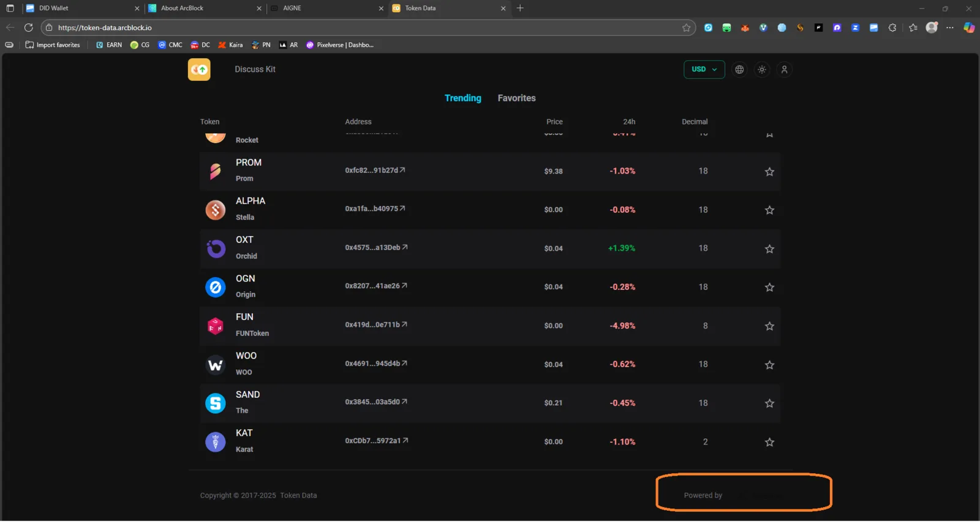Bookmark this page with the star icon
Viewport: 980px width, 526px height.
pyautogui.click(x=686, y=28)
